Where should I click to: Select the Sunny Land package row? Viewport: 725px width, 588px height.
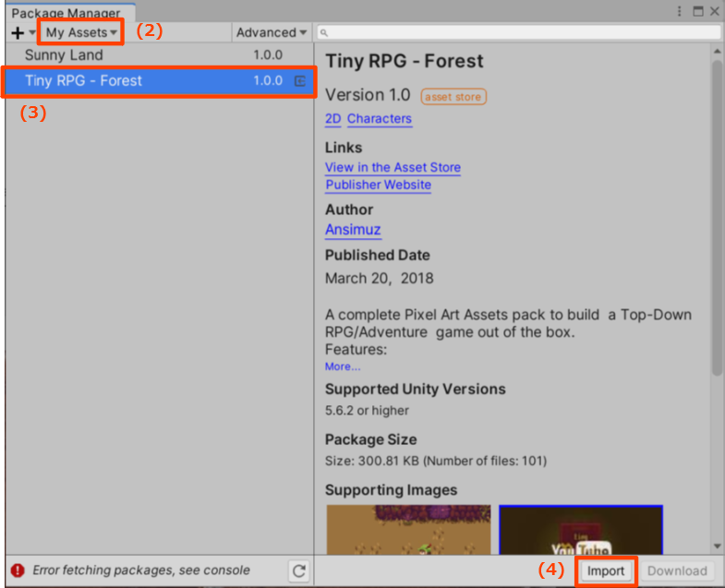coord(160,55)
